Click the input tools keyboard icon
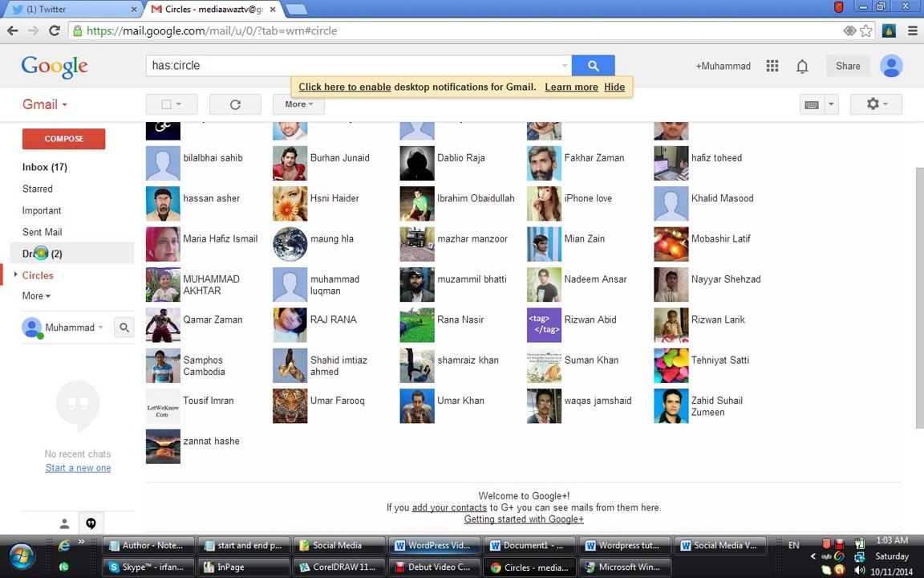 pos(812,104)
